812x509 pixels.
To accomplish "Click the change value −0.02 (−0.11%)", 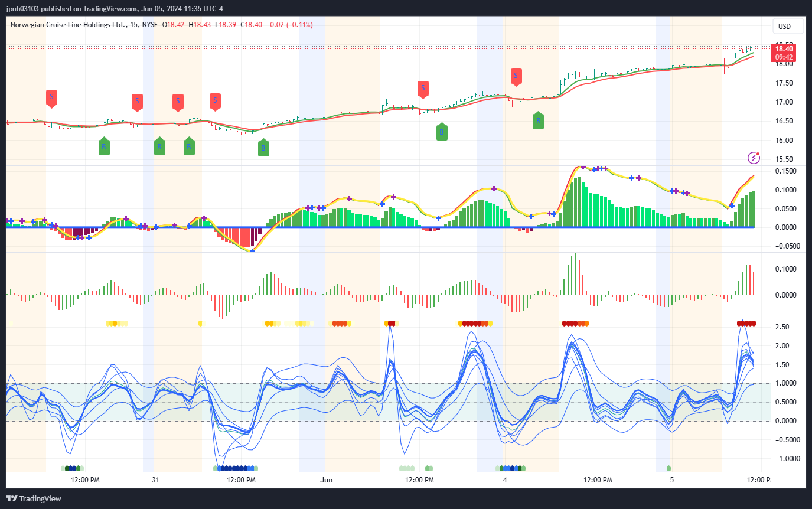I will tap(289, 25).
